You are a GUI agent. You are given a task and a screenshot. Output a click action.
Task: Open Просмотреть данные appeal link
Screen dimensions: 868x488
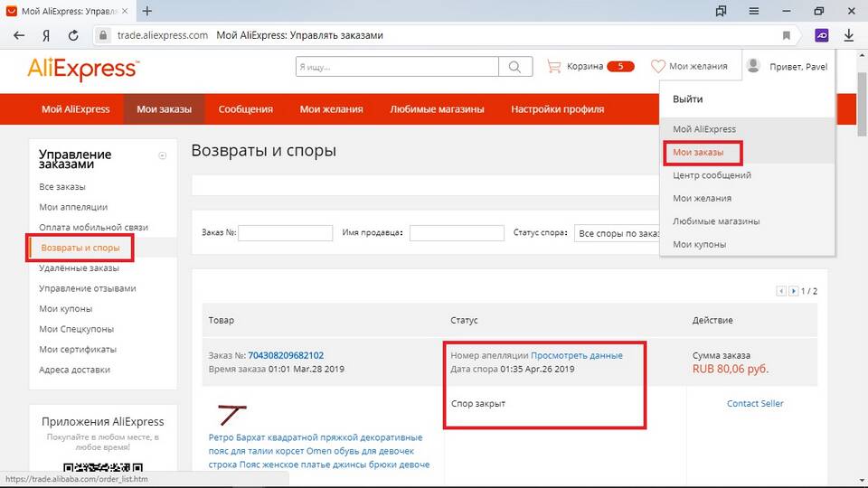coord(576,355)
